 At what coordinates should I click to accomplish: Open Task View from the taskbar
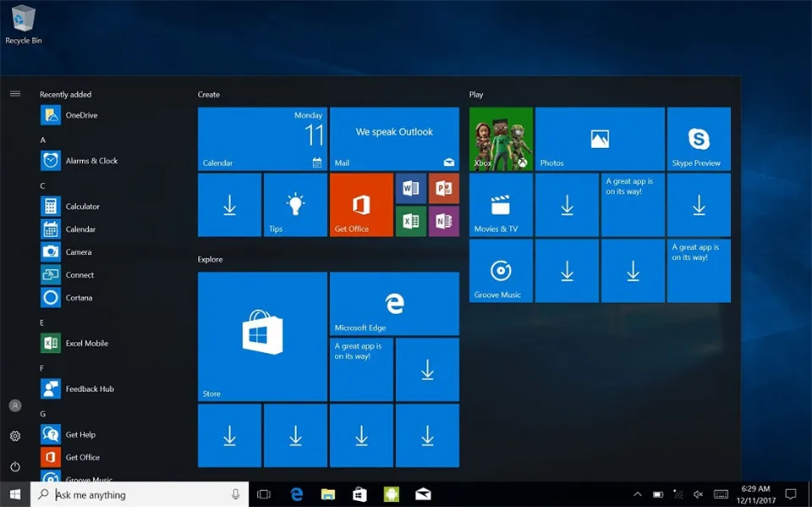tap(264, 494)
